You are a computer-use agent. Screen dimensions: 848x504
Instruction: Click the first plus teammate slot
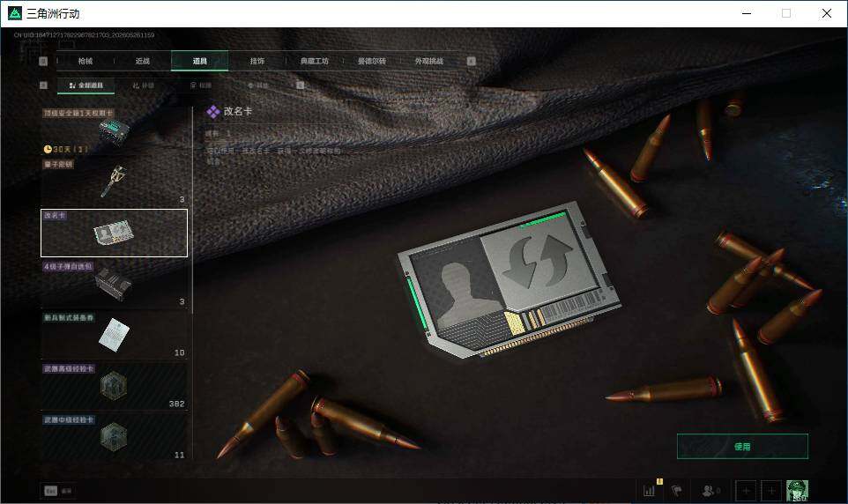(x=746, y=491)
